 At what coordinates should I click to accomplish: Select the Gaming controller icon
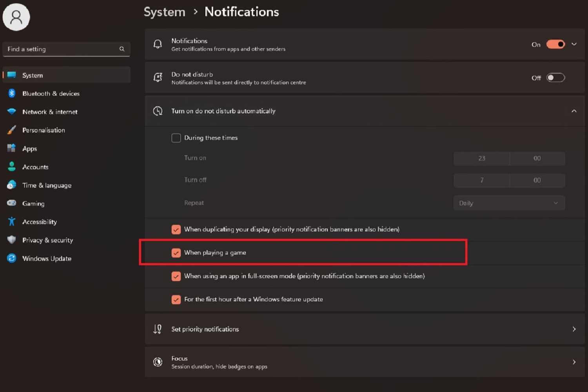click(11, 203)
